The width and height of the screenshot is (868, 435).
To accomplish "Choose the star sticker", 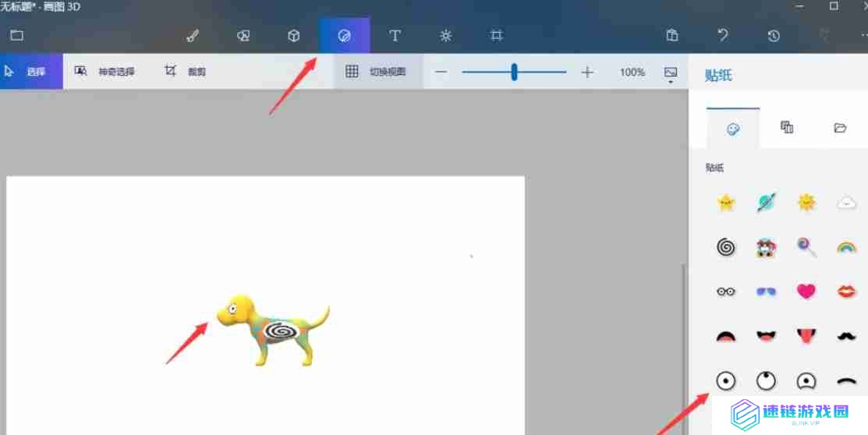I will [726, 203].
